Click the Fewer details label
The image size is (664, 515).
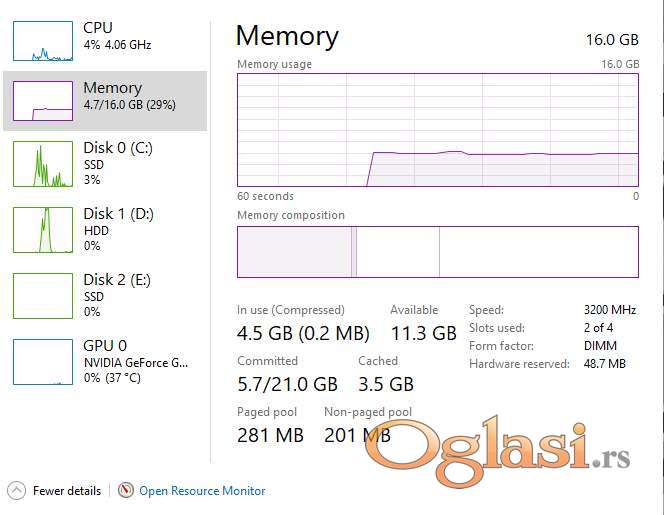(67, 491)
